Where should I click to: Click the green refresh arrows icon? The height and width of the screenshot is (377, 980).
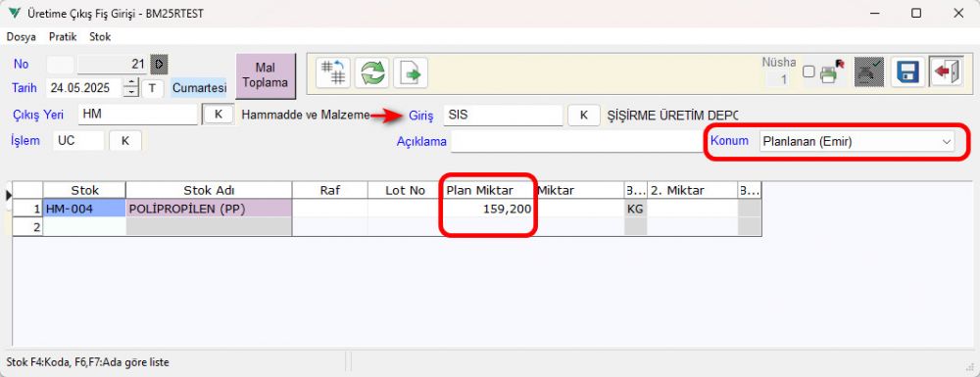tap(371, 73)
